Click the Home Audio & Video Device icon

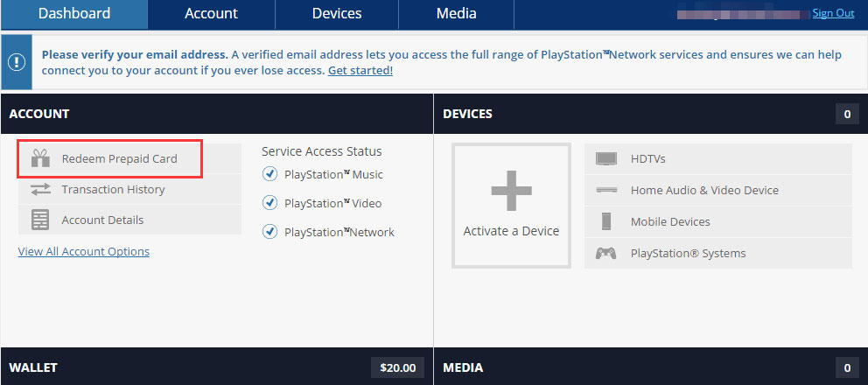[x=606, y=190]
